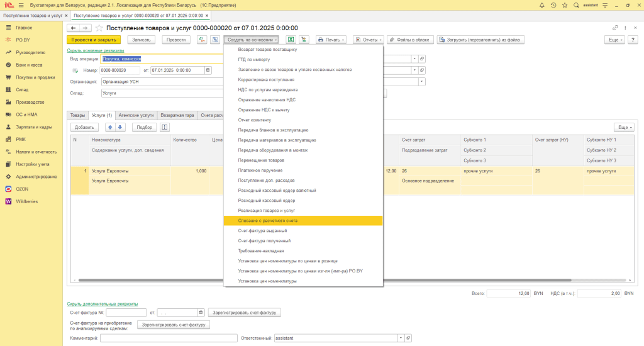Screen dimensions: 644x346
Task: Close the first Поступление товаров tab
Action: pyautogui.click(x=66, y=16)
